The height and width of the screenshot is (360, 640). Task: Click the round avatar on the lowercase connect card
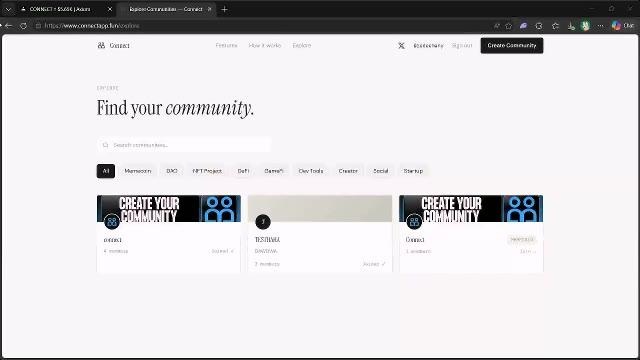coord(112,222)
